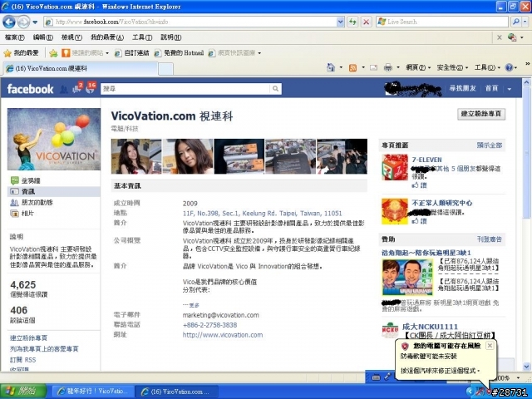Image resolution: width=532 pixels, height=399 pixels.
Task: Expand 建議的網站 favorites dropdown
Action: (x=107, y=53)
